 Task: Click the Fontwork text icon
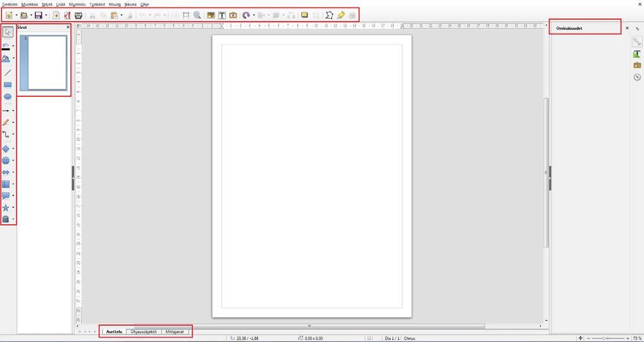tap(234, 15)
